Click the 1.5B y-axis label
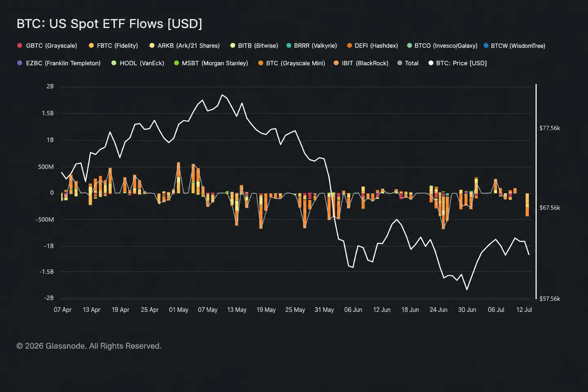Image resolution: width=588 pixels, height=392 pixels. tap(48, 113)
